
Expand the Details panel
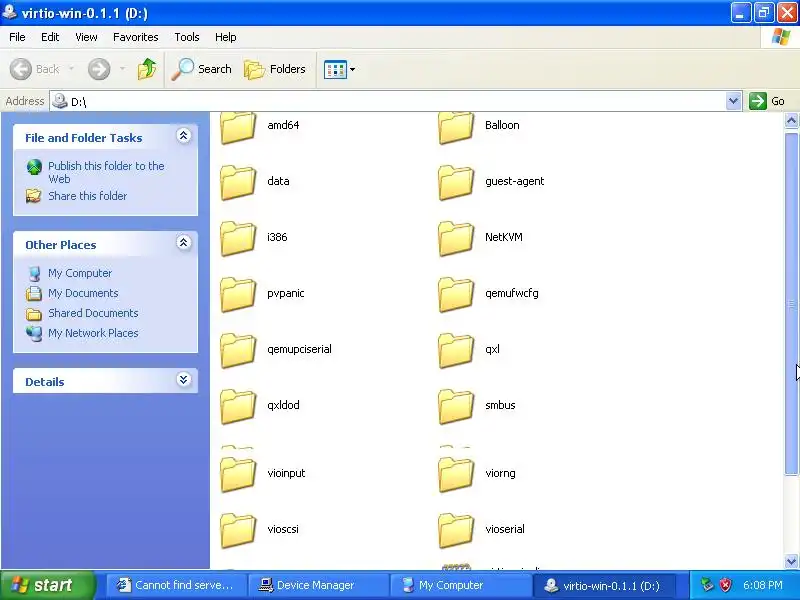184,380
